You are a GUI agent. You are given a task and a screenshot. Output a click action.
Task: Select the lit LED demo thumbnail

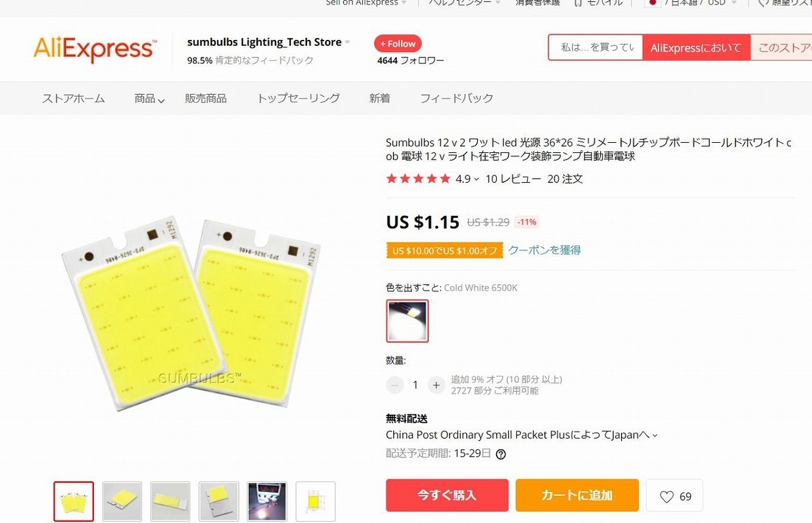[267, 501]
